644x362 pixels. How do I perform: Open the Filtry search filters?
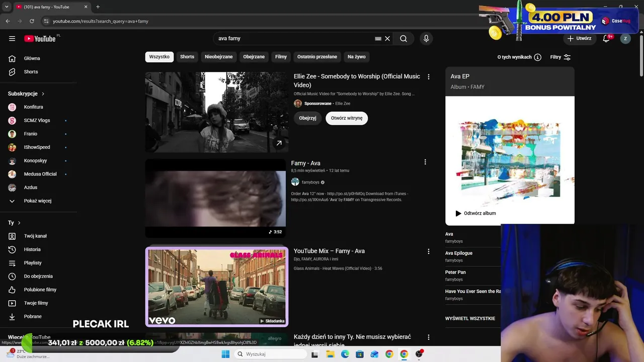coord(560,57)
